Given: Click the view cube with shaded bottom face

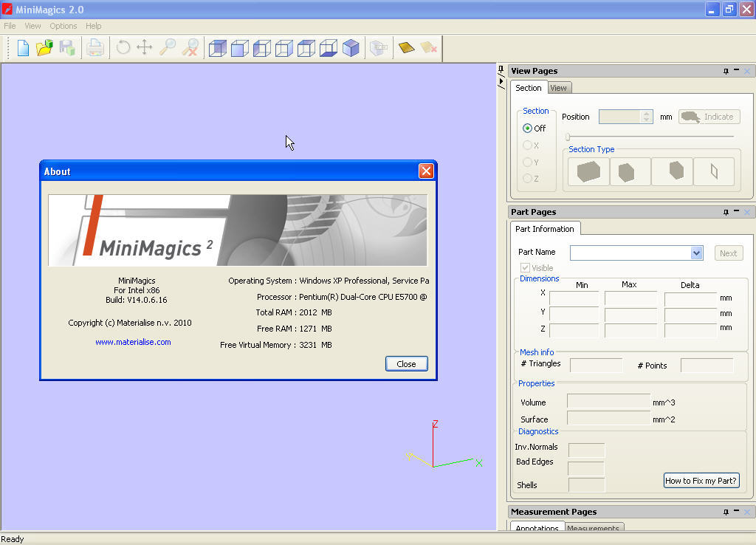Looking at the screenshot, I should [329, 48].
